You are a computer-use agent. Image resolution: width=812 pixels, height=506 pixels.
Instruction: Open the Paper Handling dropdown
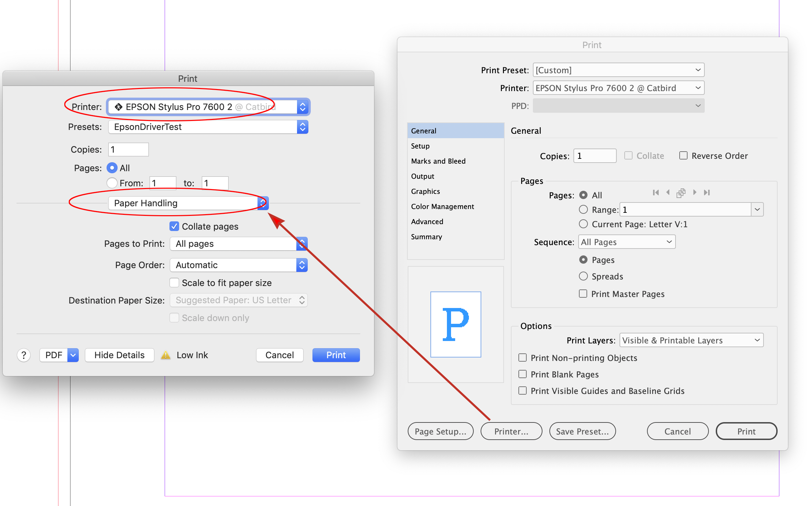[183, 203]
